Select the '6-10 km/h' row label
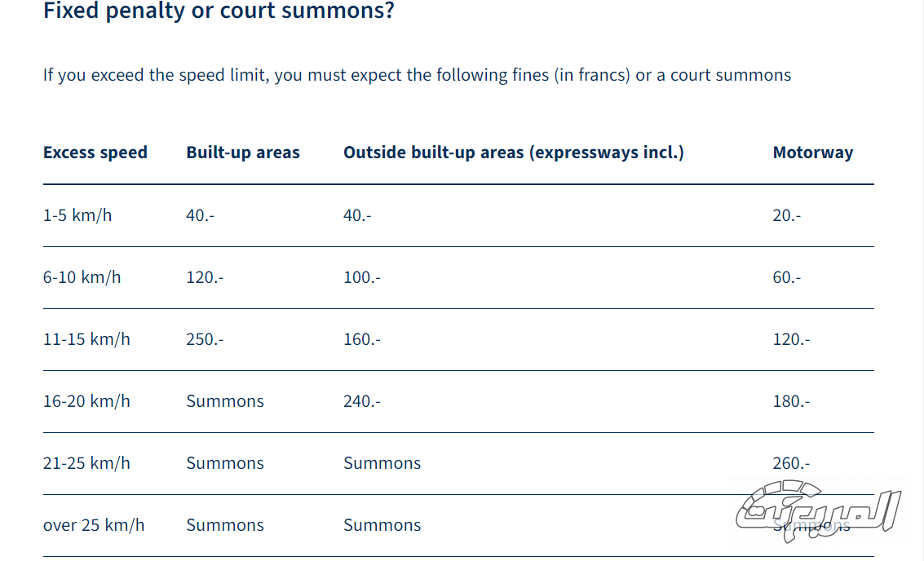Screen dimensions: 924x561 [82, 277]
